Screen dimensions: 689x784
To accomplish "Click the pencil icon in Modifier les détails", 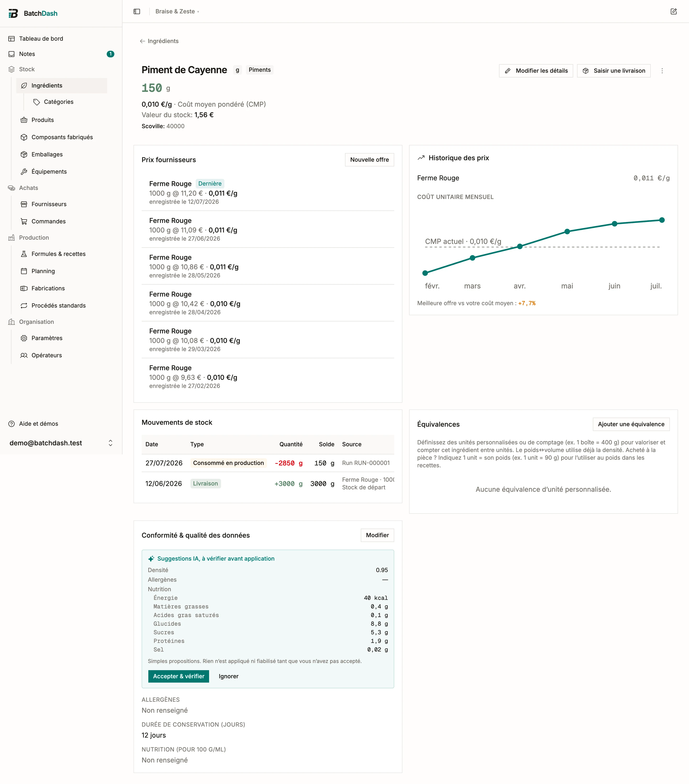I will pyautogui.click(x=508, y=71).
